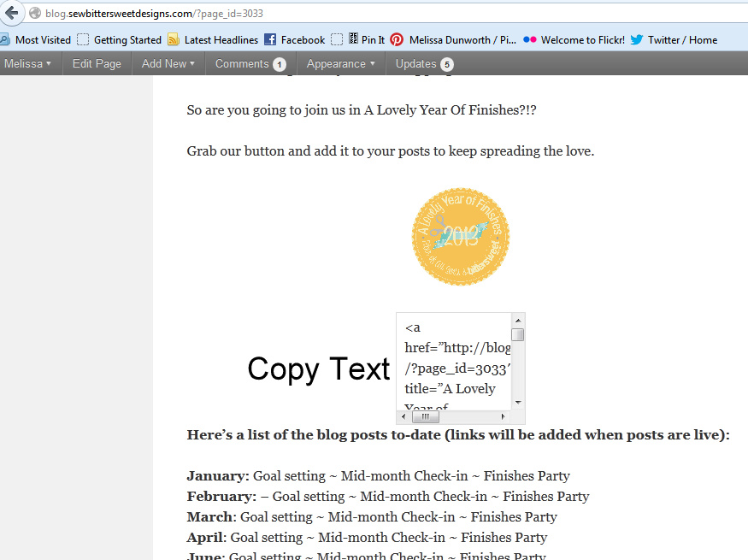Expand the Add New menu
The width and height of the screenshot is (748, 560).
(167, 62)
